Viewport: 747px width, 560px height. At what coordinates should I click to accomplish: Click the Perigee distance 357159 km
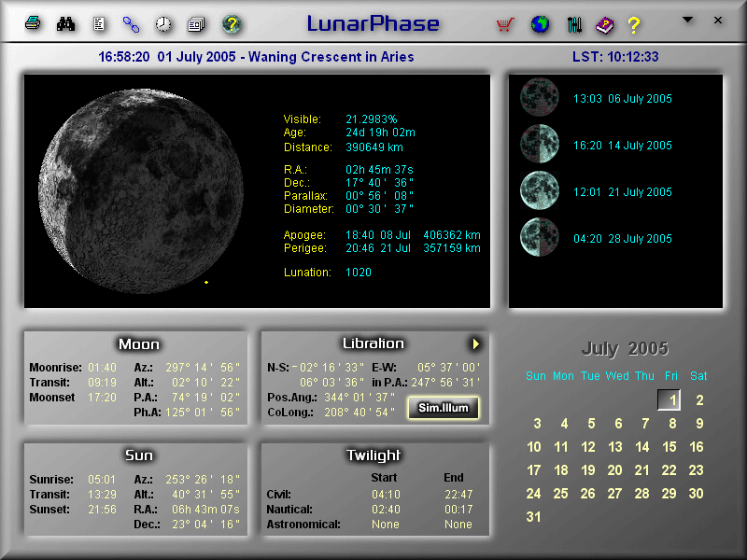(x=452, y=248)
